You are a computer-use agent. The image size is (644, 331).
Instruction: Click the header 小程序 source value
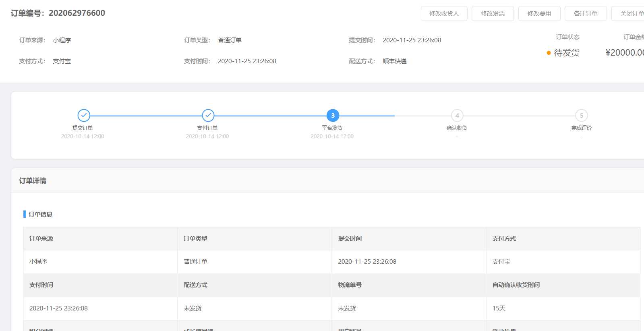tap(62, 40)
